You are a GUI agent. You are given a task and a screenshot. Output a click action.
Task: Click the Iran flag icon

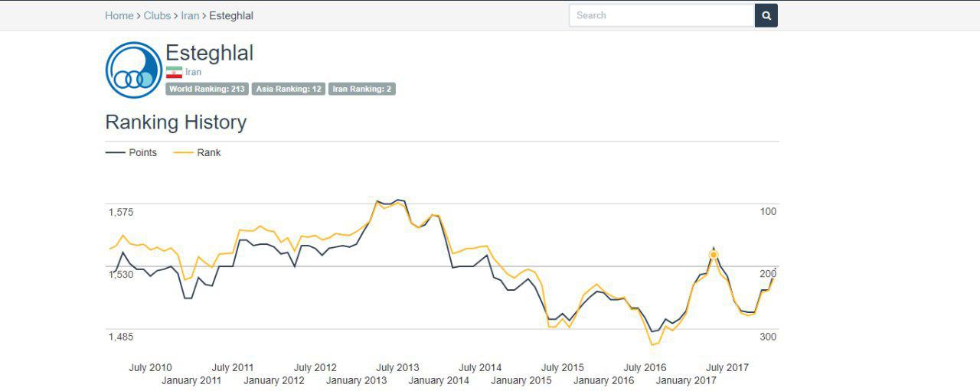[174, 72]
